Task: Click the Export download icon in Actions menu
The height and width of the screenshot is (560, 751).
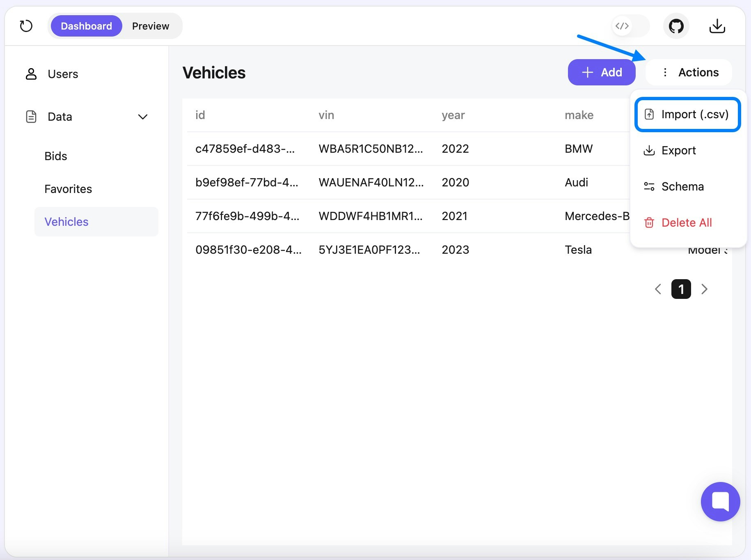Action: coord(649,150)
